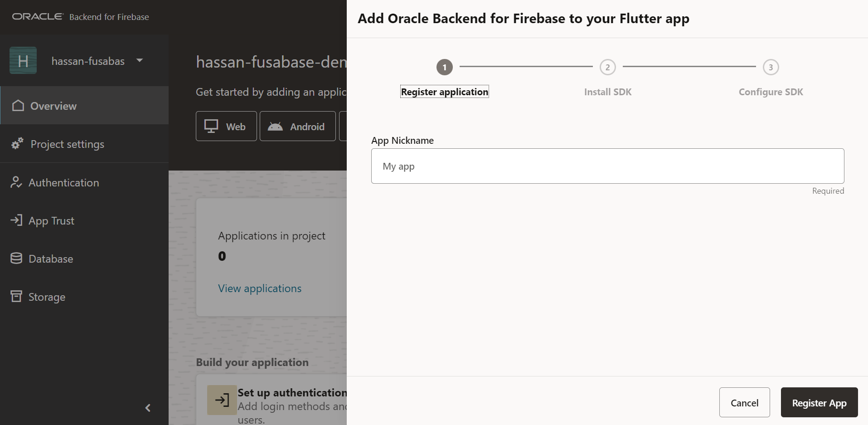Click the App Nickname label
The width and height of the screenshot is (868, 425).
402,140
